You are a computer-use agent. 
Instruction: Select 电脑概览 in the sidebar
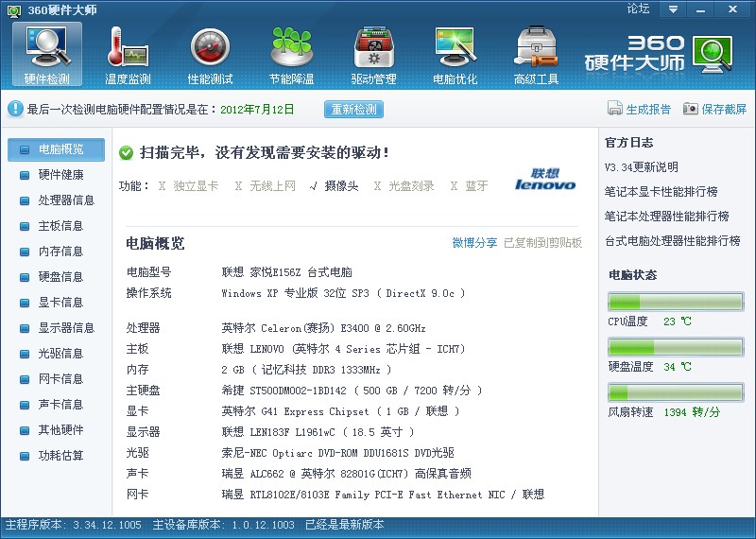tap(56, 149)
